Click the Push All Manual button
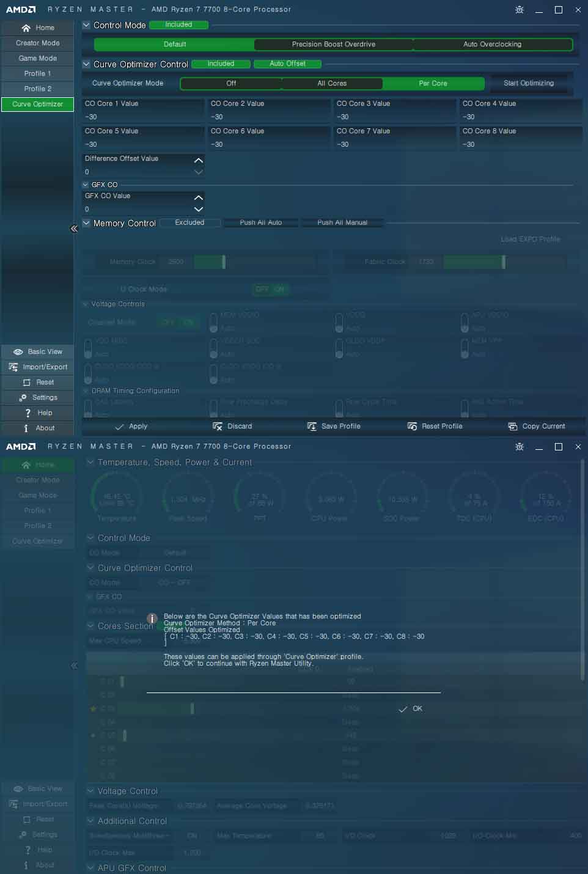This screenshot has width=588, height=874. click(342, 223)
